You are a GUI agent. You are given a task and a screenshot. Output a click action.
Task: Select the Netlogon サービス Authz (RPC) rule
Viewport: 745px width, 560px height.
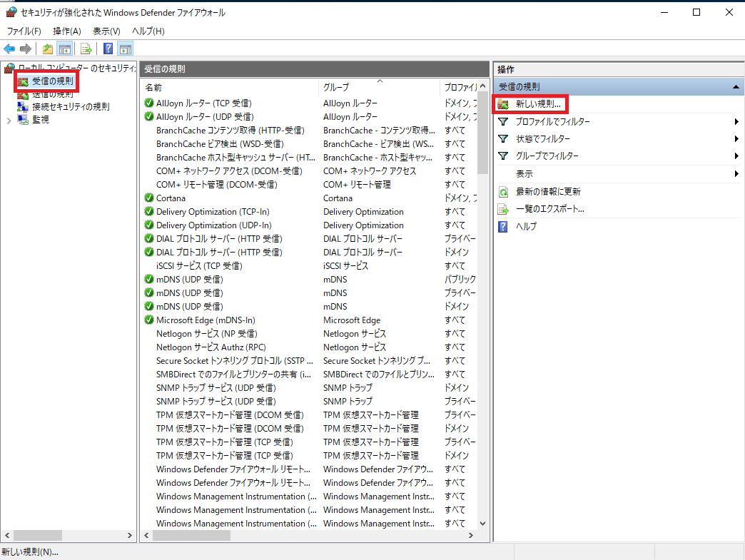(x=211, y=347)
